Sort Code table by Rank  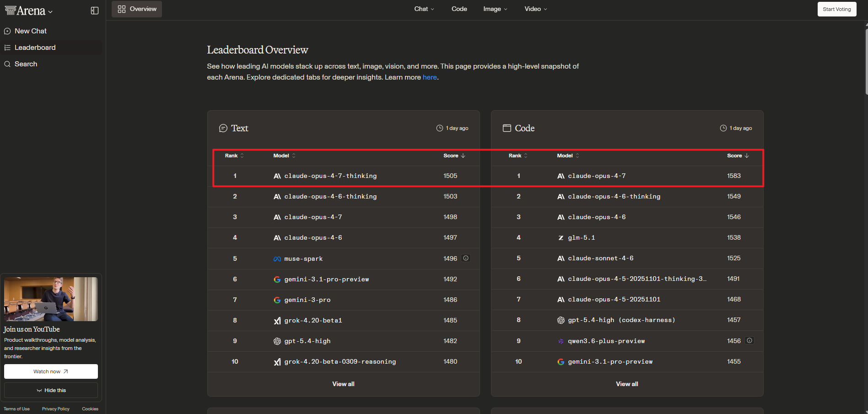[x=518, y=156]
